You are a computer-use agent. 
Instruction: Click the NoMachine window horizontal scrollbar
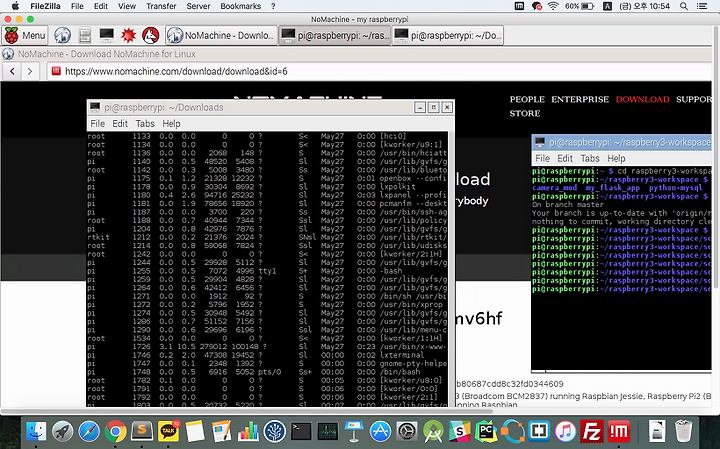pyautogui.click(x=248, y=410)
